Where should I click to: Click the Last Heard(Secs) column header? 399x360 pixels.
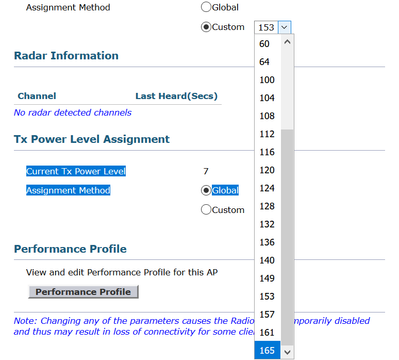coord(176,96)
